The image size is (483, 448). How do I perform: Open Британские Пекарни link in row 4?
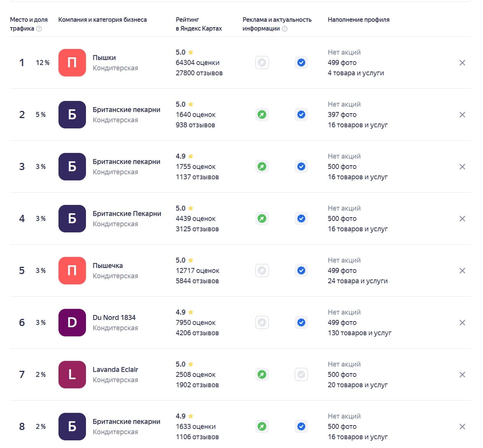[127, 214]
